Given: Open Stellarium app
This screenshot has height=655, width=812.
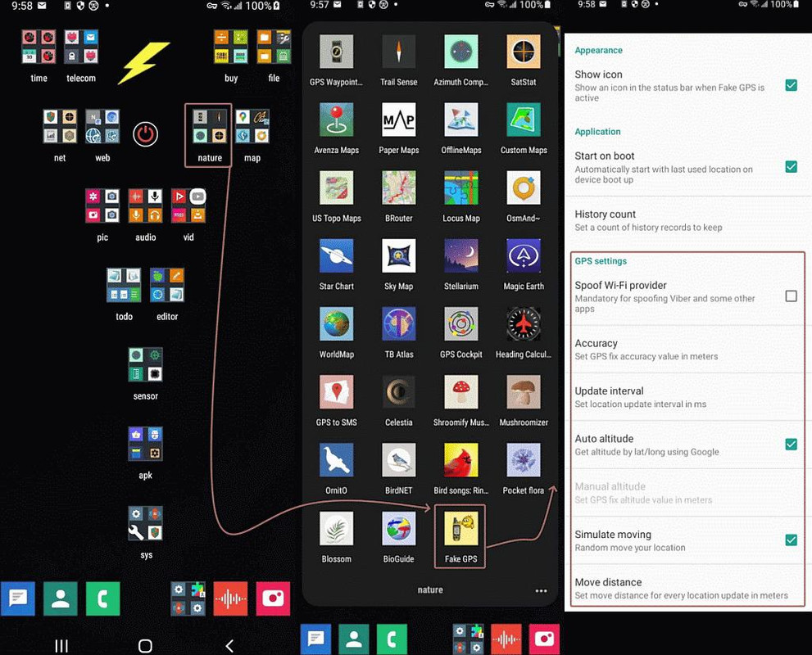Looking at the screenshot, I should (460, 255).
